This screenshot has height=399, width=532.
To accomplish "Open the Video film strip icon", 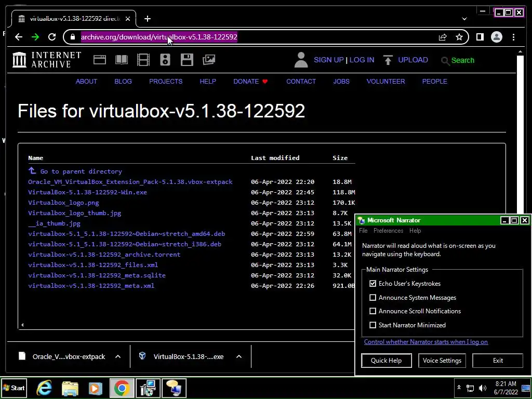I will [143, 60].
